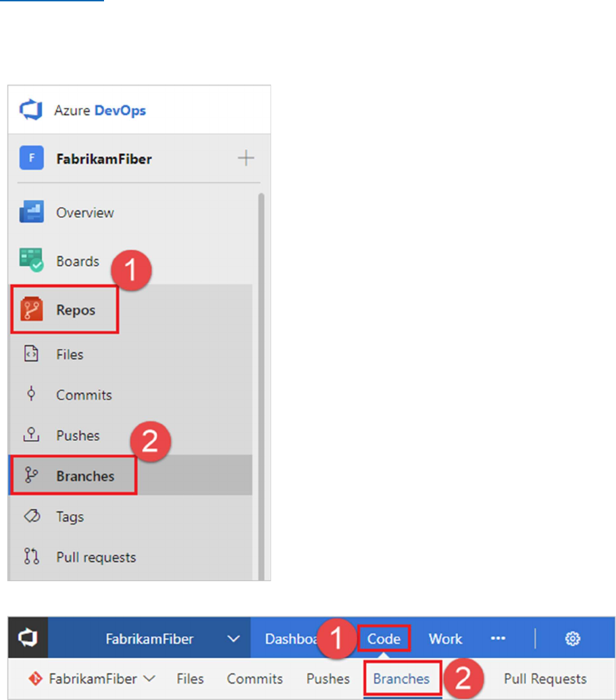
Task: Click the Commits icon in the sidebar
Action: (31, 394)
